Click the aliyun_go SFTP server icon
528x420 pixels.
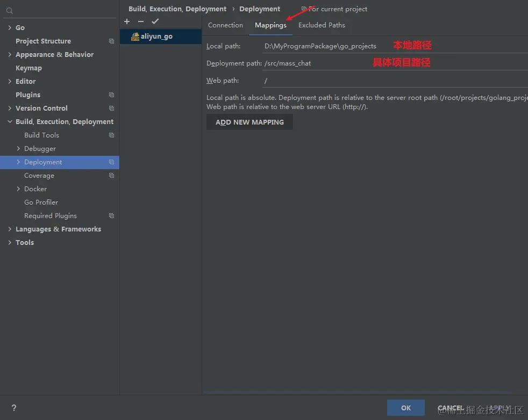tap(135, 37)
